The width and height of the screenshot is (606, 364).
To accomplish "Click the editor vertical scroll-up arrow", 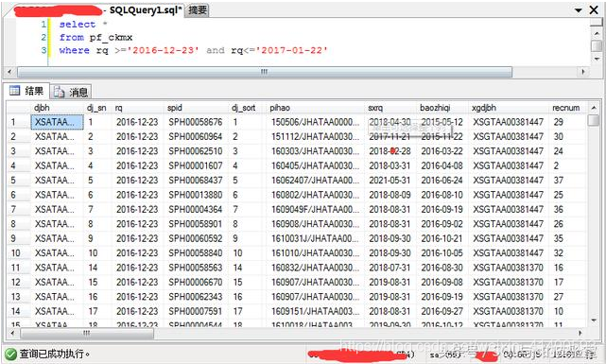I will (x=597, y=34).
